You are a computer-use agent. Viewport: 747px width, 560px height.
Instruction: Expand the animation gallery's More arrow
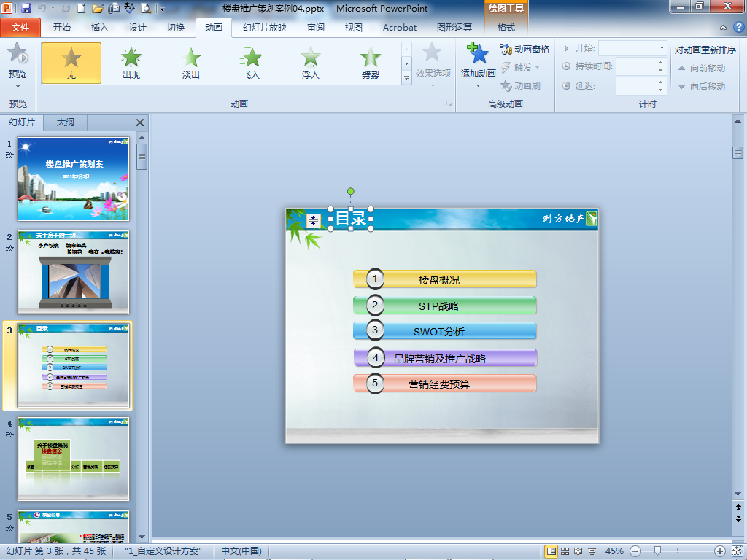406,77
